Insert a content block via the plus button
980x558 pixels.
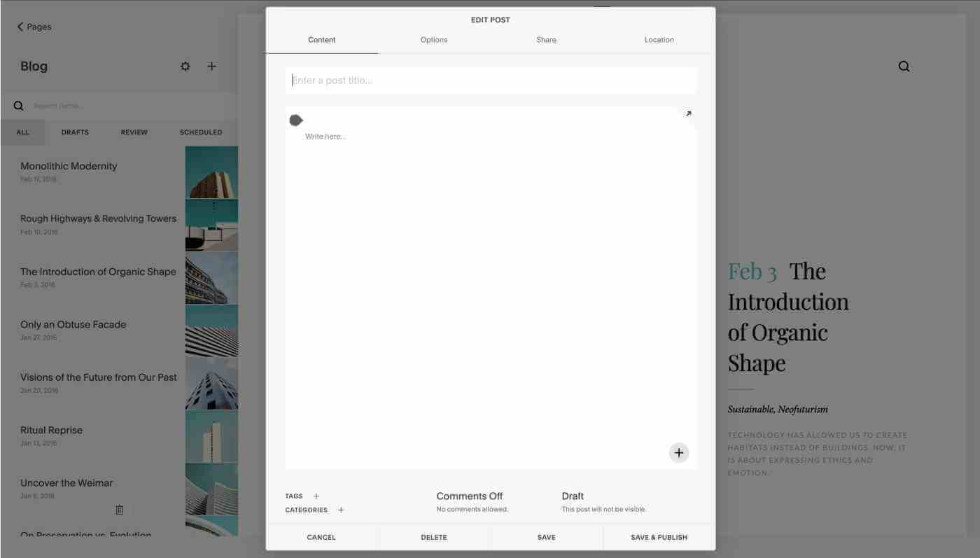tap(678, 452)
